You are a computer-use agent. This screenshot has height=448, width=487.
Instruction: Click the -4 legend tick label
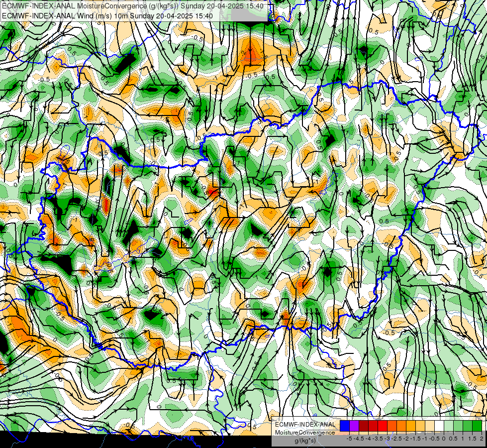pos(368,439)
